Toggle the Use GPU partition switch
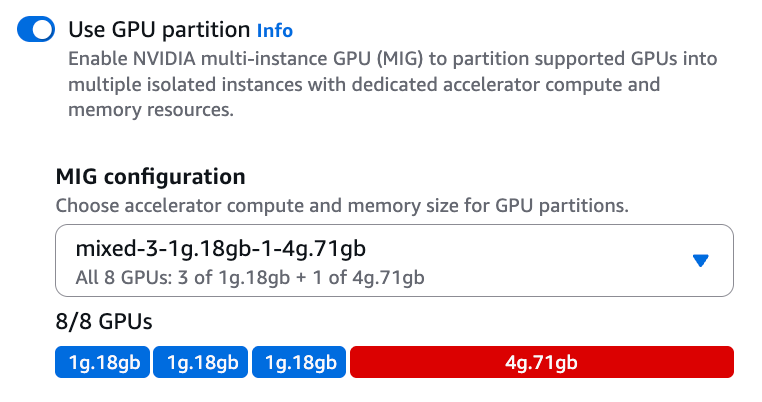The height and width of the screenshot is (402, 762). (x=36, y=31)
